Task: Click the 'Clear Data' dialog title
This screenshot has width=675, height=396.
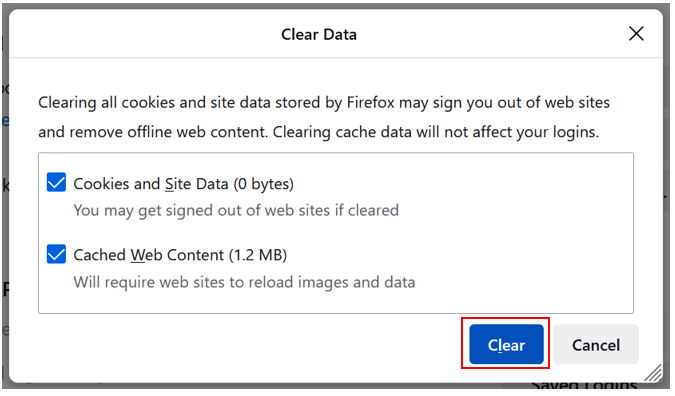Action: tap(319, 34)
